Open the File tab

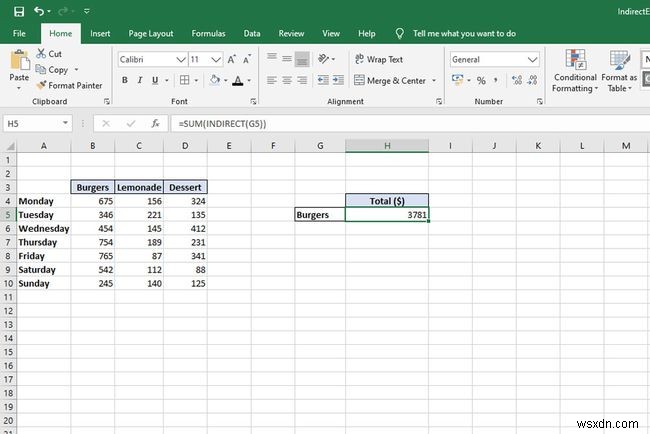click(x=19, y=34)
